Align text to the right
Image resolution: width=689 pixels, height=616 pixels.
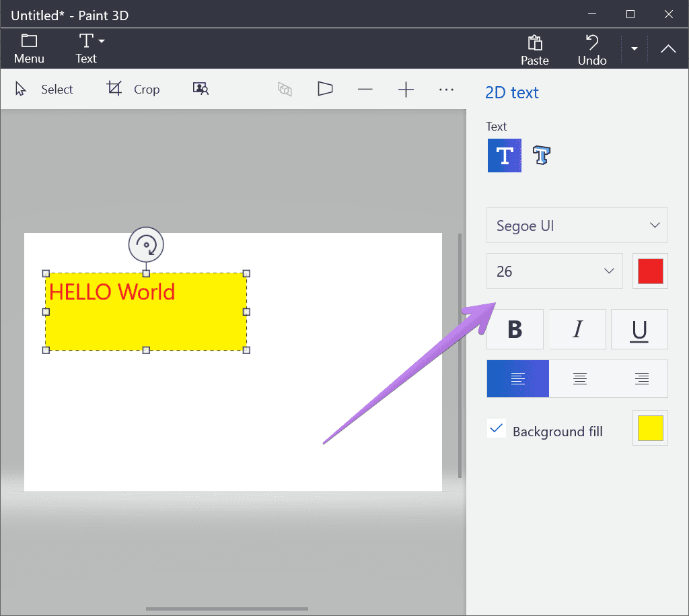click(x=641, y=378)
